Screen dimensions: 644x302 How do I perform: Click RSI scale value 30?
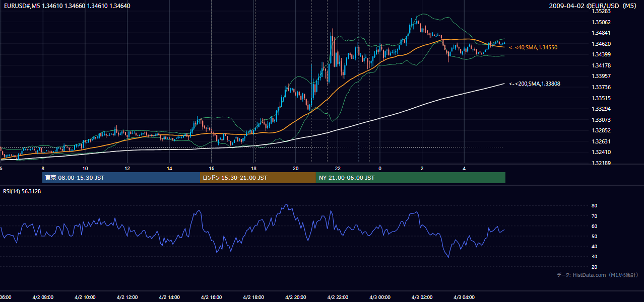[x=594, y=257]
